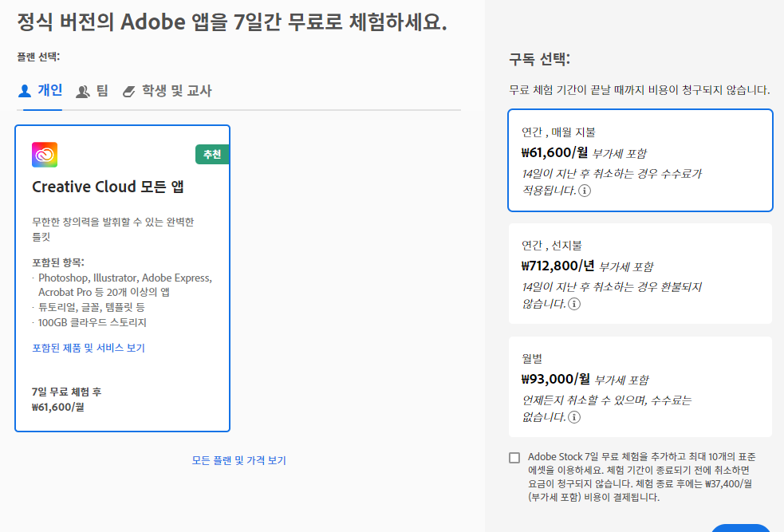Click the 7일 무료 체험 후 text
This screenshot has width=784, height=532.
coord(66,392)
